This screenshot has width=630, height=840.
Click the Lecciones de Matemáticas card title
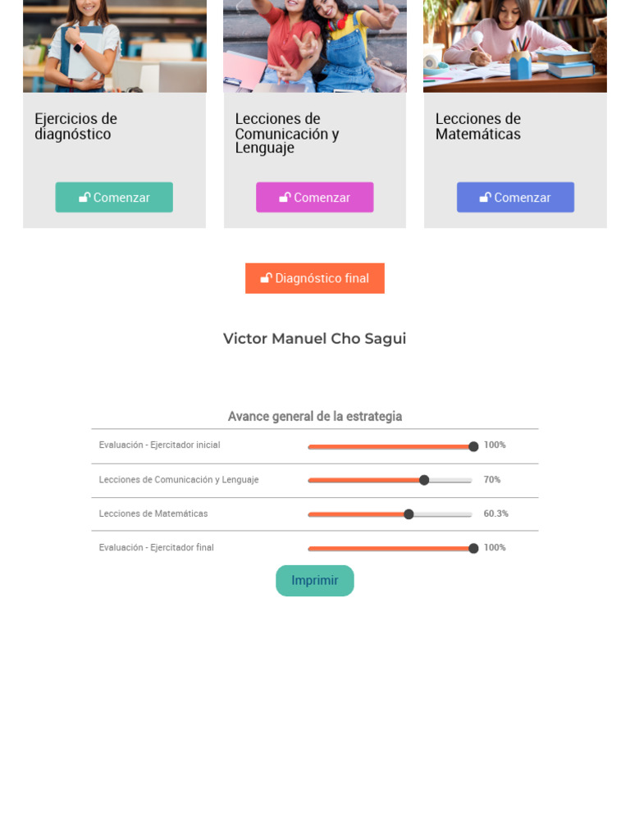[x=478, y=126]
